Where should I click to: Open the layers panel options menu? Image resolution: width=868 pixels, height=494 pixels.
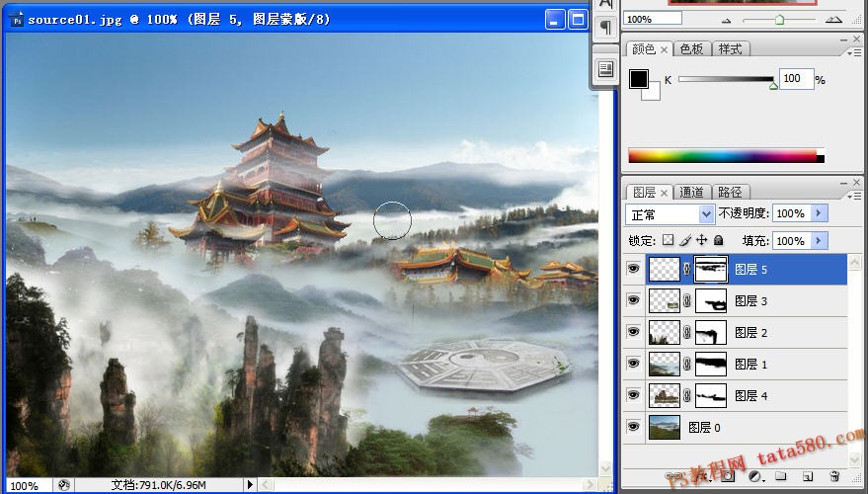[853, 196]
